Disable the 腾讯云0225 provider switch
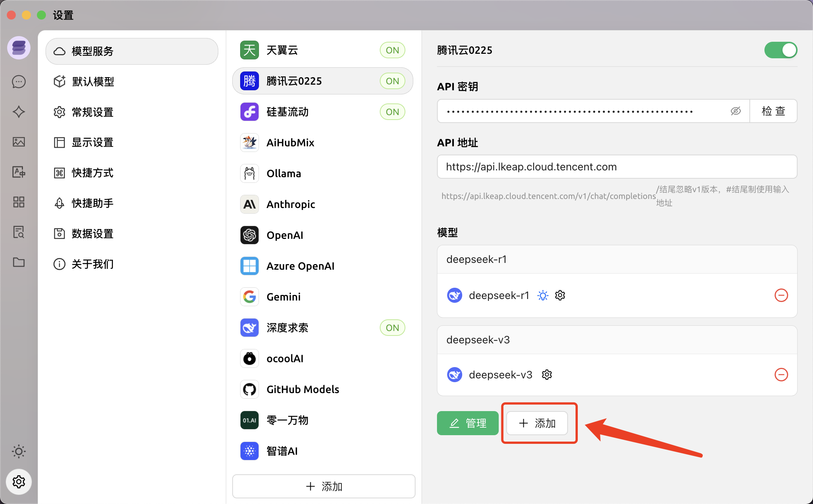This screenshot has height=504, width=813. point(781,50)
